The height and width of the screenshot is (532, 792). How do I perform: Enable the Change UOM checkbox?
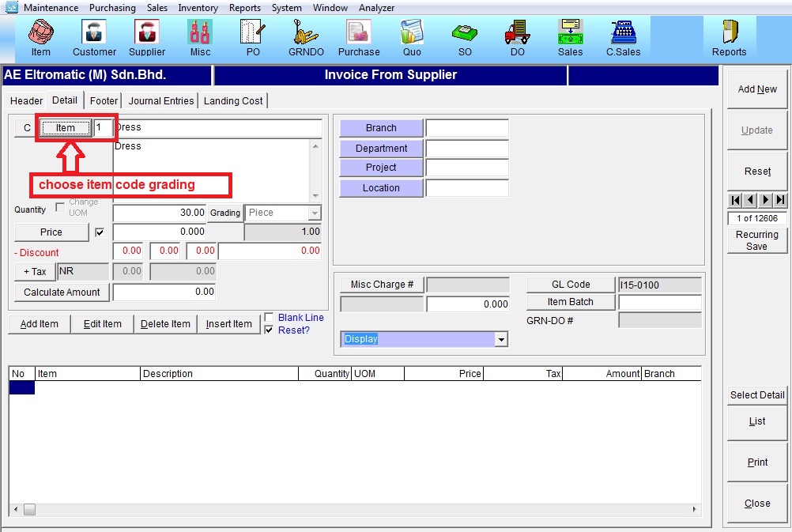pos(61,208)
